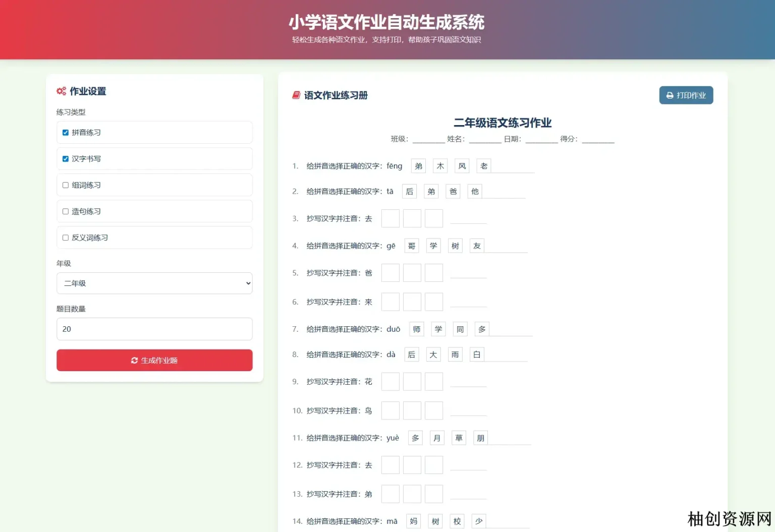This screenshot has width=775, height=532.
Task: Uncheck the 汉字书写 option
Action: pos(65,158)
